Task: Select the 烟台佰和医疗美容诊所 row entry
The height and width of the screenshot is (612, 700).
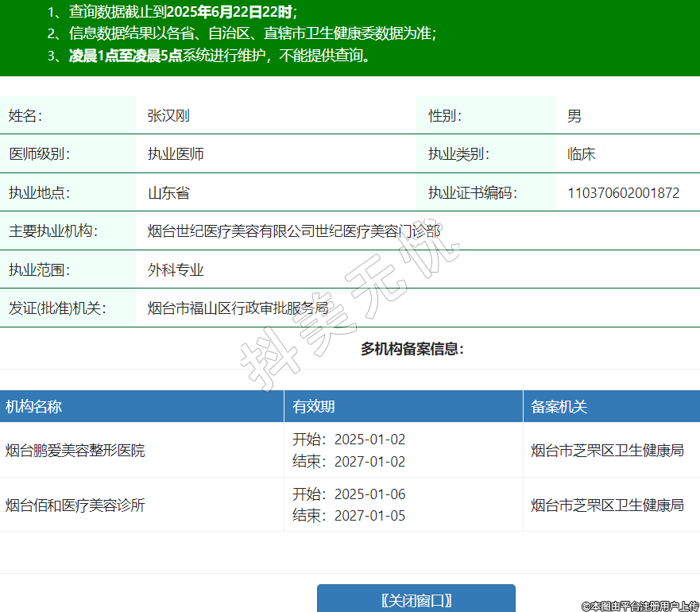Action: tap(75, 505)
